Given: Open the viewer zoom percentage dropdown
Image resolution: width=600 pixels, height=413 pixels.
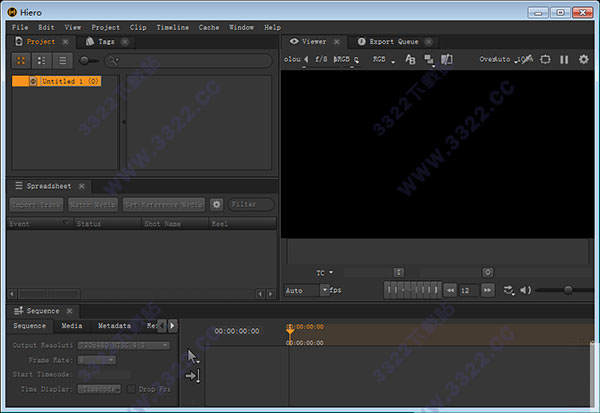Looking at the screenshot, I should [x=523, y=59].
